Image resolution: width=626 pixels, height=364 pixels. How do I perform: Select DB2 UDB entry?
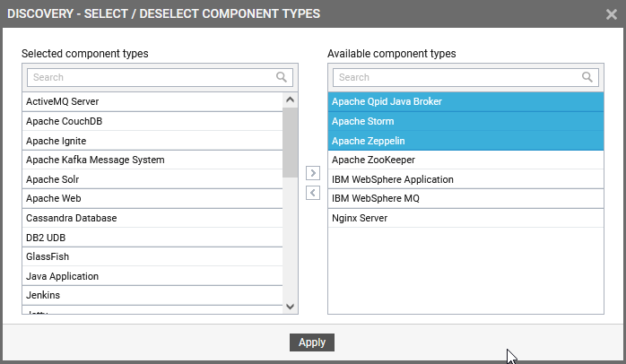click(x=152, y=238)
